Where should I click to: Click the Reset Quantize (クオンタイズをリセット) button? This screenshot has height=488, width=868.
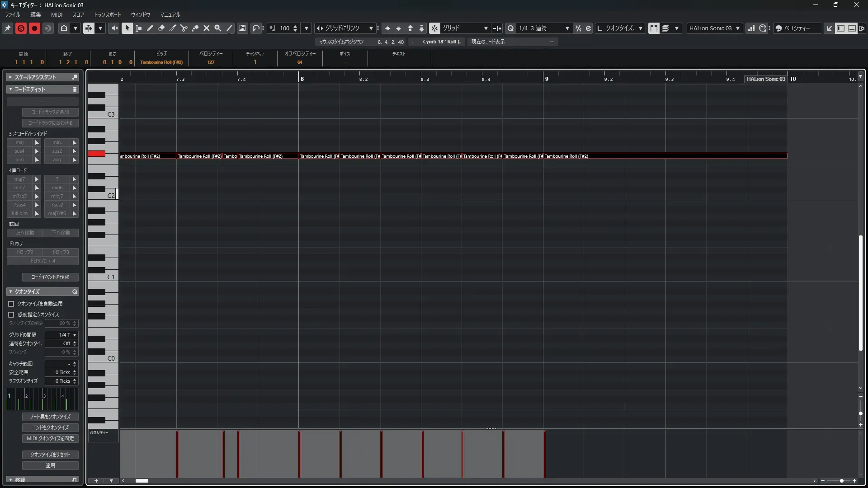(x=50, y=455)
